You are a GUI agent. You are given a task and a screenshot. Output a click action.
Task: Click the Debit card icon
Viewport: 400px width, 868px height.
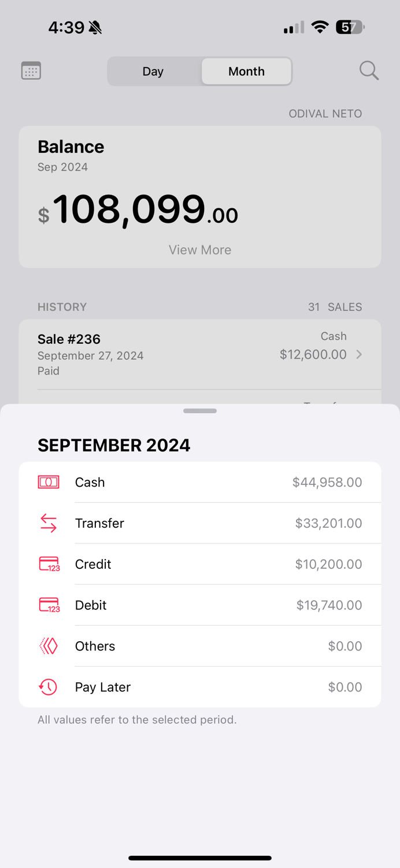tap(49, 605)
